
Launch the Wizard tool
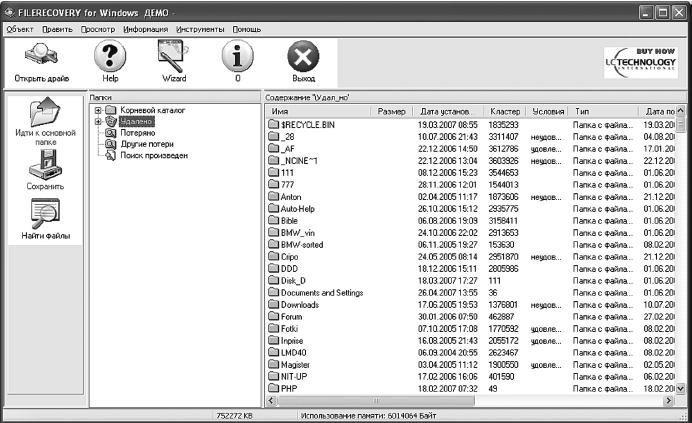pyautogui.click(x=173, y=56)
